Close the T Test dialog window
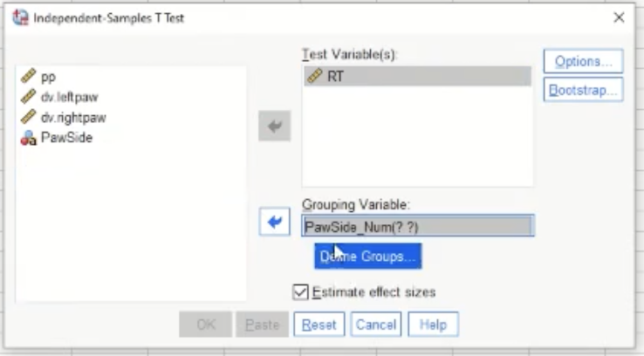 coord(619,17)
